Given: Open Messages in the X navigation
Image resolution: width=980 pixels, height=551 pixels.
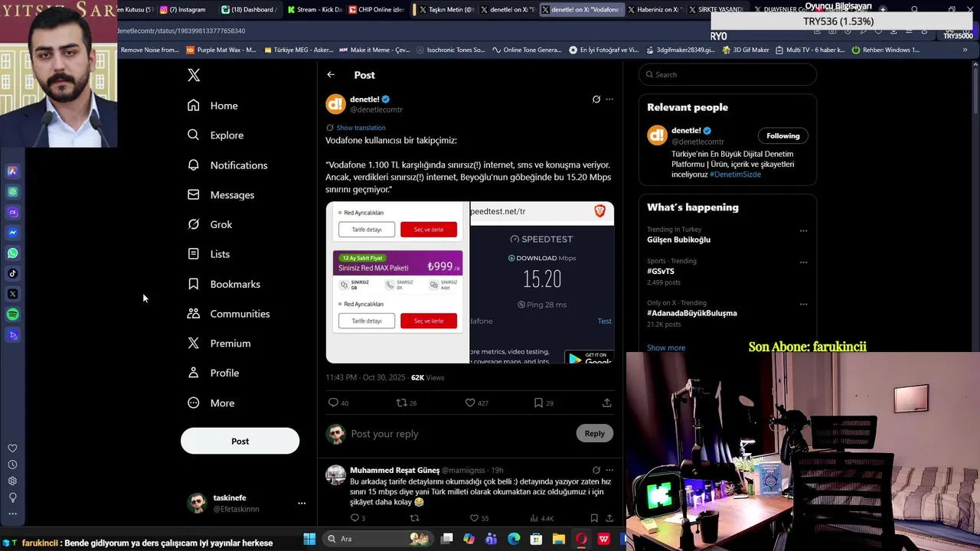Looking at the screenshot, I should [x=221, y=195].
